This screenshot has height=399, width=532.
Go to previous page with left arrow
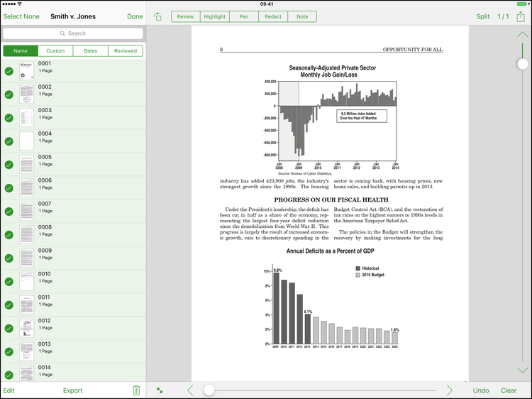point(190,390)
